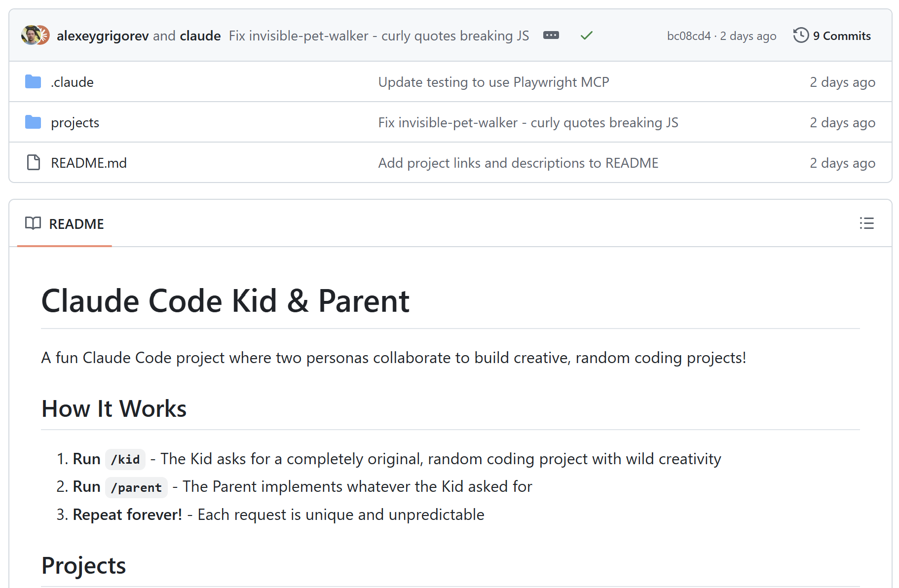Viewport: 899px width, 588px height.
Task: Open the 9 Commits link
Action: tap(833, 36)
